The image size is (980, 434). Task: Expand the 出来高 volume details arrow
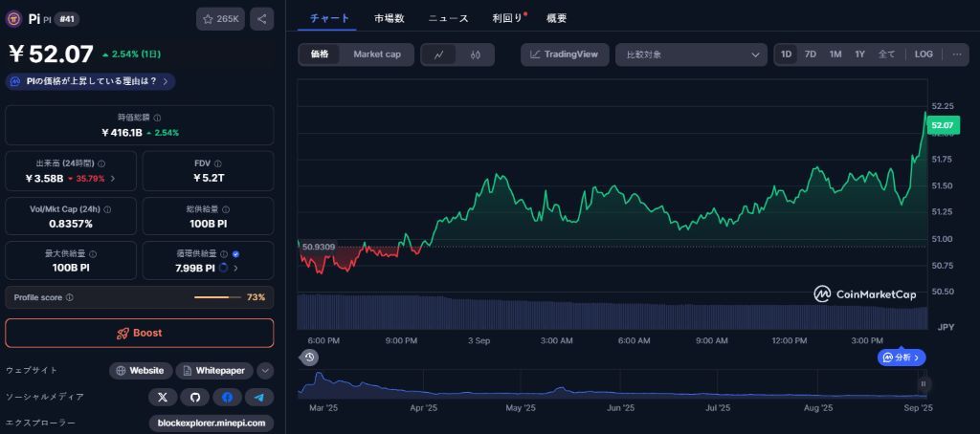(x=113, y=179)
